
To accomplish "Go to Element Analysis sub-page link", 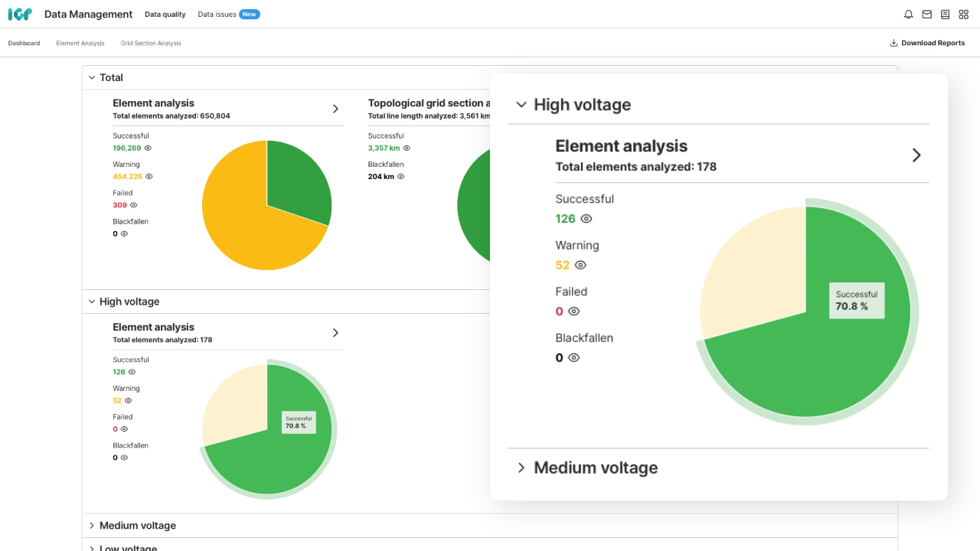I will tap(80, 44).
